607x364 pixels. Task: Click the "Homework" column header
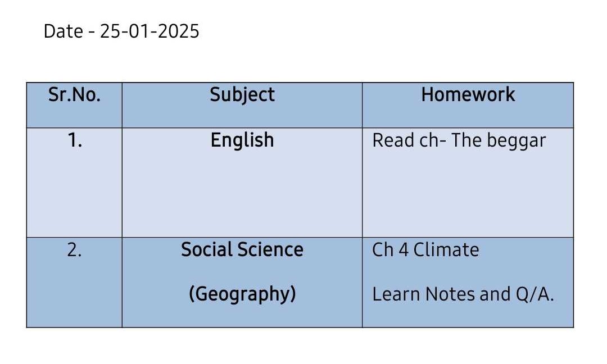468,95
